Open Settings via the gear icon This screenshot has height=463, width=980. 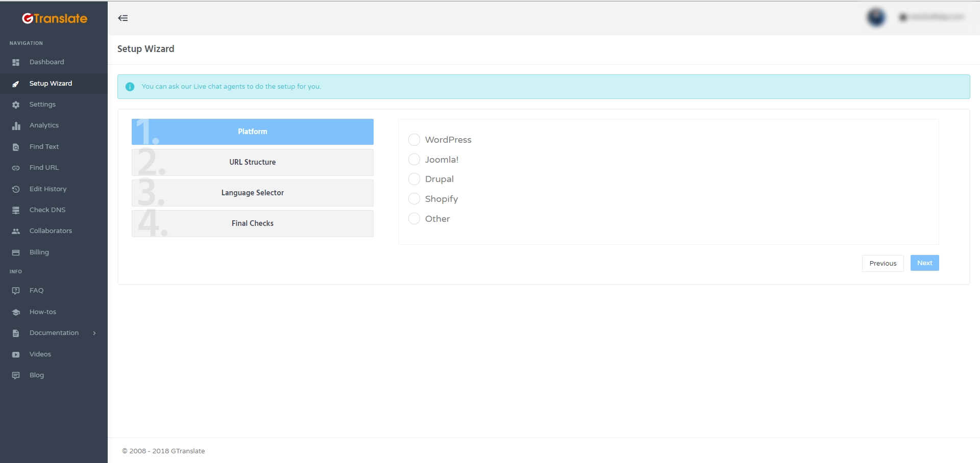tap(15, 104)
